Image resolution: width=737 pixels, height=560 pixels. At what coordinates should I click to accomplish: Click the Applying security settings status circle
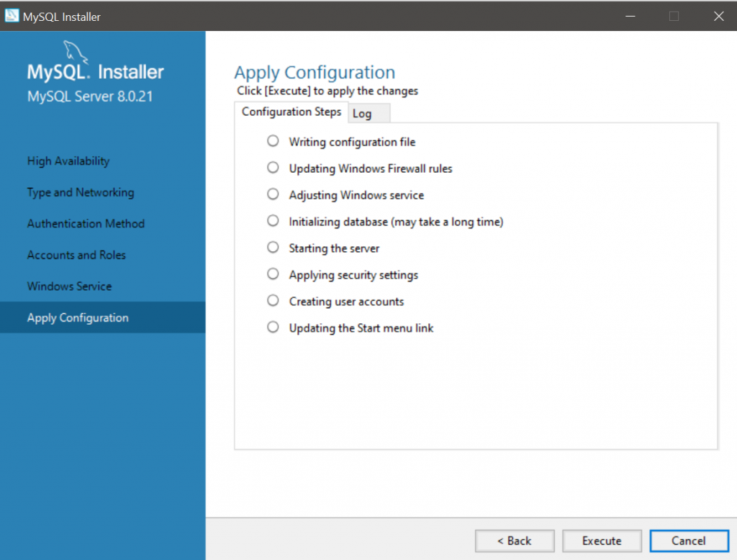coord(273,274)
